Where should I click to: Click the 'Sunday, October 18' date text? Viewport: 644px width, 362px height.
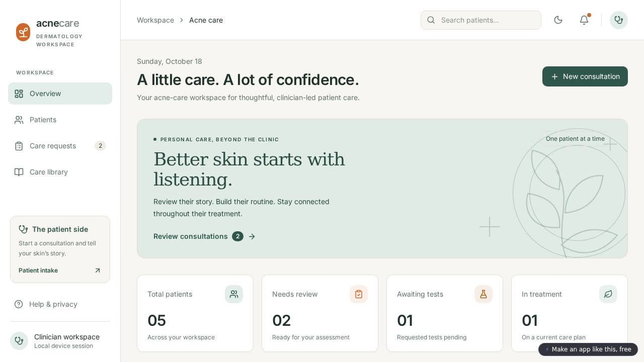pos(170,61)
